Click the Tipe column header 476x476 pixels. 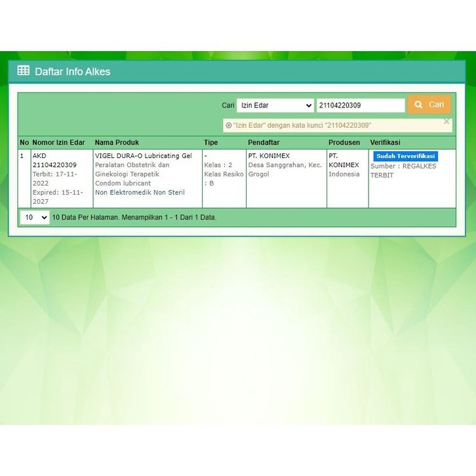pyautogui.click(x=210, y=142)
